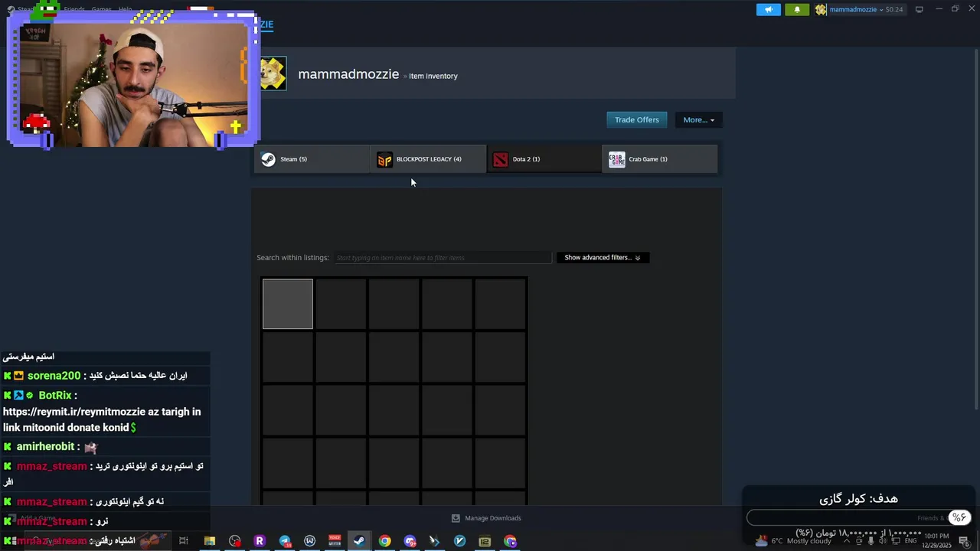Open Manage Downloads at the bottom
Viewport: 980px width, 551px height.
pyautogui.click(x=486, y=518)
